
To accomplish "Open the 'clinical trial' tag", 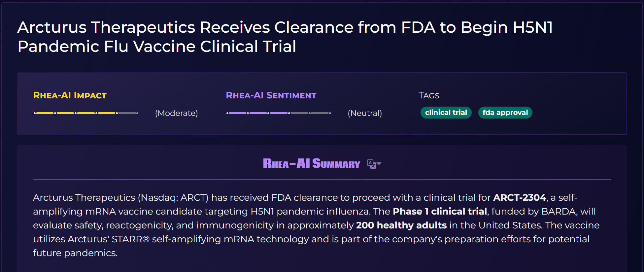I will (446, 113).
